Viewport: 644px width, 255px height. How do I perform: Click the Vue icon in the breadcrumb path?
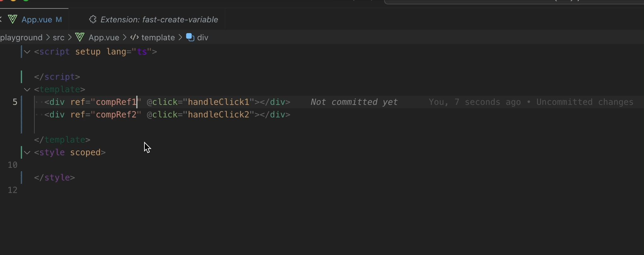click(80, 37)
